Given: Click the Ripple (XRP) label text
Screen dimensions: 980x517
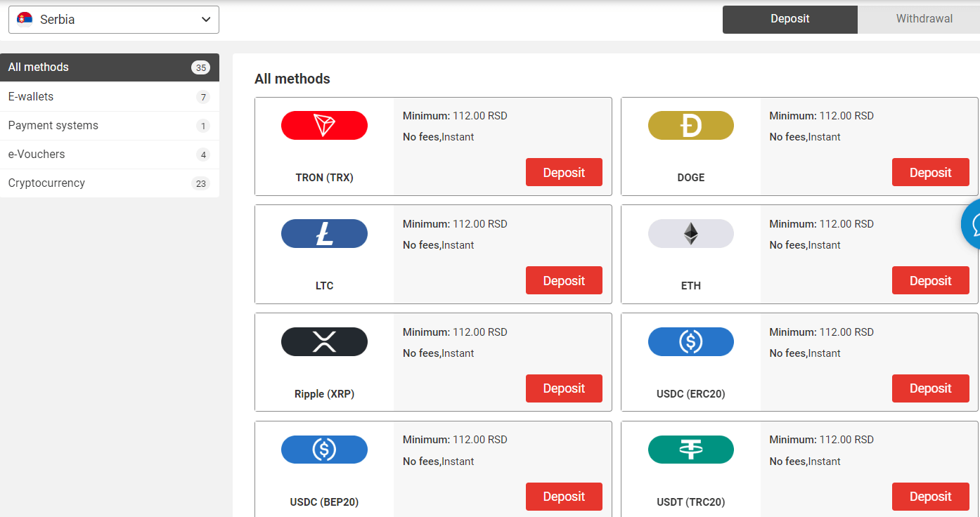Looking at the screenshot, I should pyautogui.click(x=324, y=394).
